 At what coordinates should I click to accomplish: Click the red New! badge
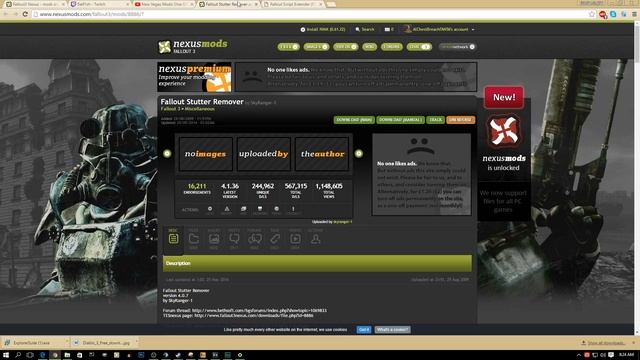click(x=504, y=97)
